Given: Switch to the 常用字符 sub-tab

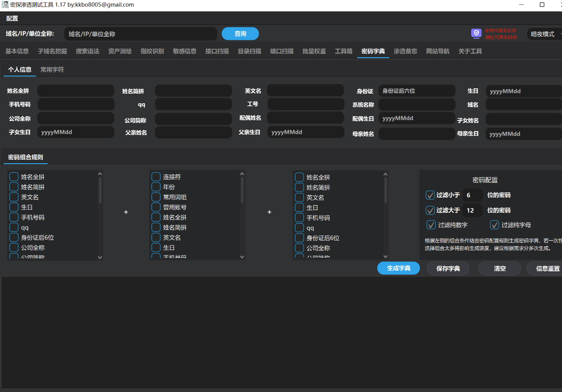Looking at the screenshot, I should (52, 69).
